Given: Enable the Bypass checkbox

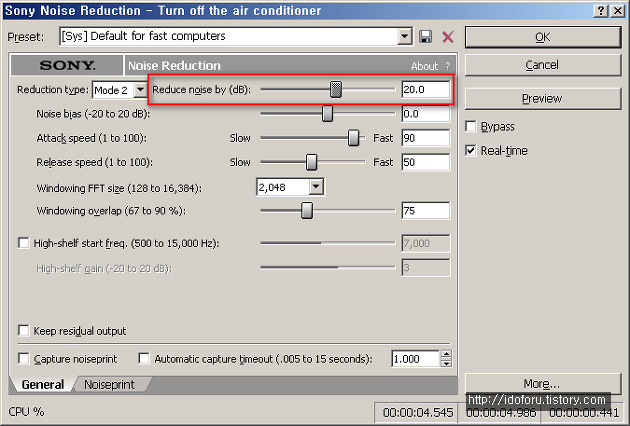Looking at the screenshot, I should [470, 126].
